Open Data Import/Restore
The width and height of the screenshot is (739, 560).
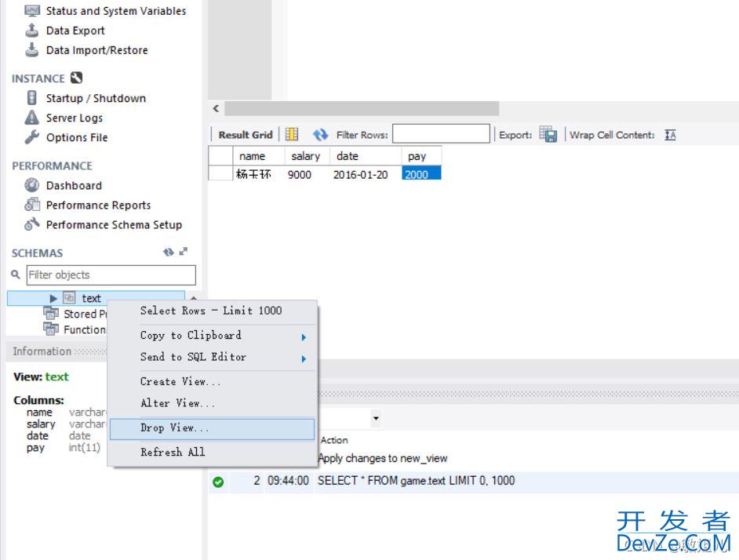click(x=96, y=50)
